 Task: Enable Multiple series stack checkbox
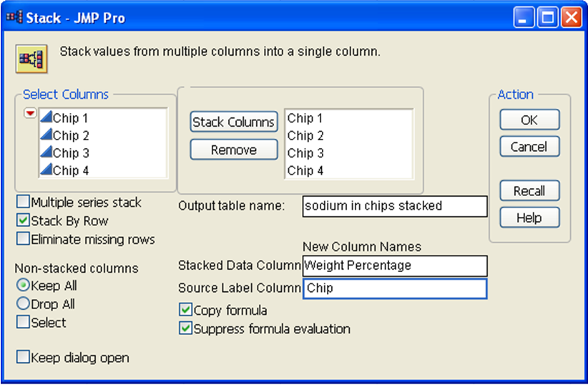(x=24, y=203)
